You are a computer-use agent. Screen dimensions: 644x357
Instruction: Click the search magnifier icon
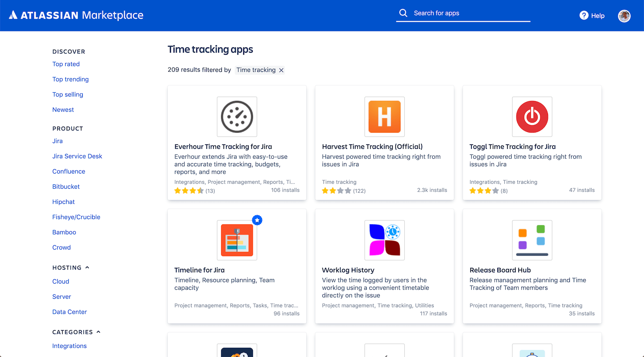click(x=403, y=13)
